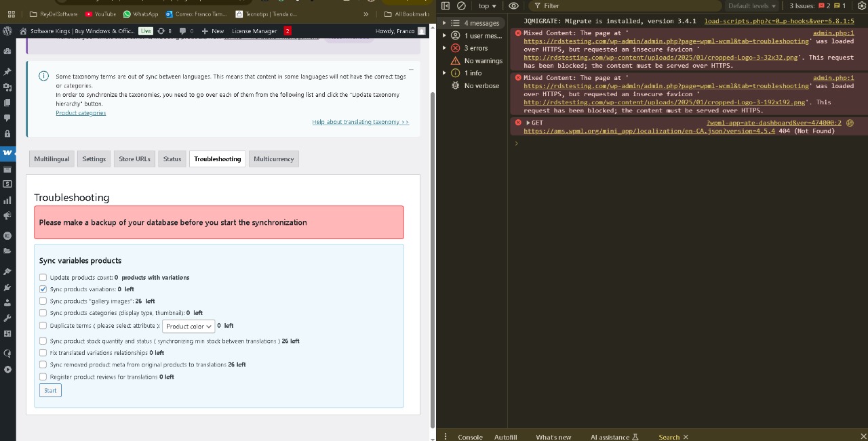The height and width of the screenshot is (441, 868).
Task: Check Sync products categories checkbox
Action: pos(43,313)
